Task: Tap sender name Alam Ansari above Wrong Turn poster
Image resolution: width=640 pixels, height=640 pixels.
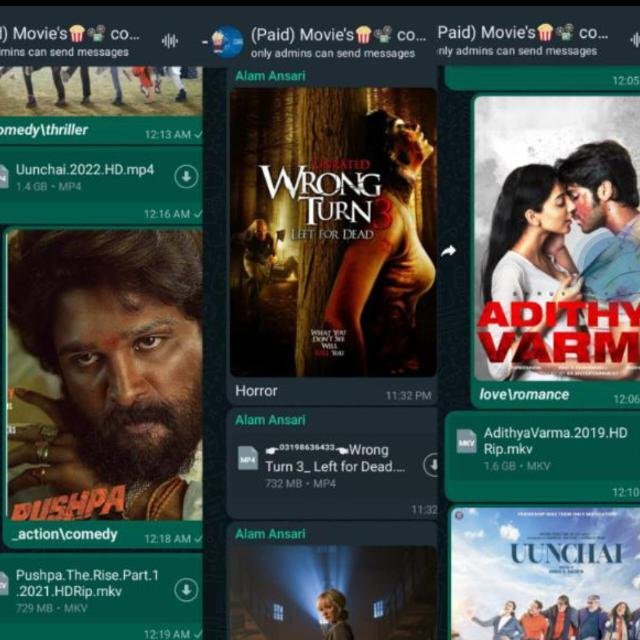Action: coord(270,76)
